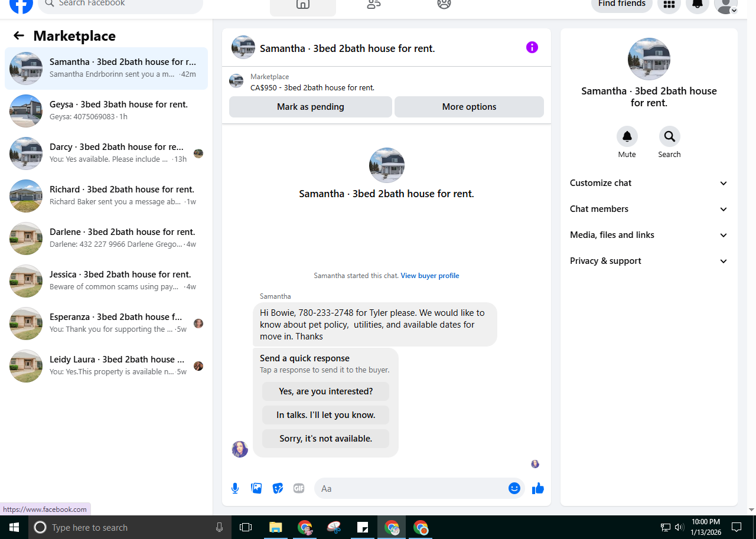Send quick response 'Sorry, it's not available.'

[325, 439]
